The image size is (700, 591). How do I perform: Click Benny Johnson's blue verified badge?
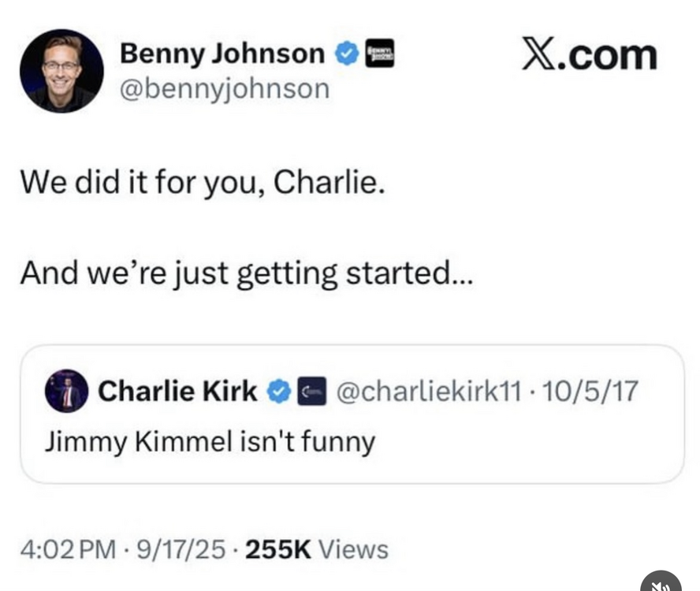346,54
